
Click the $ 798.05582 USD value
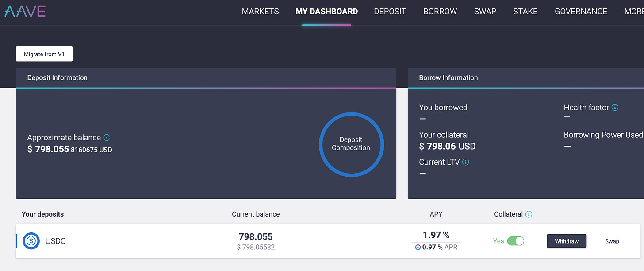pos(256,247)
